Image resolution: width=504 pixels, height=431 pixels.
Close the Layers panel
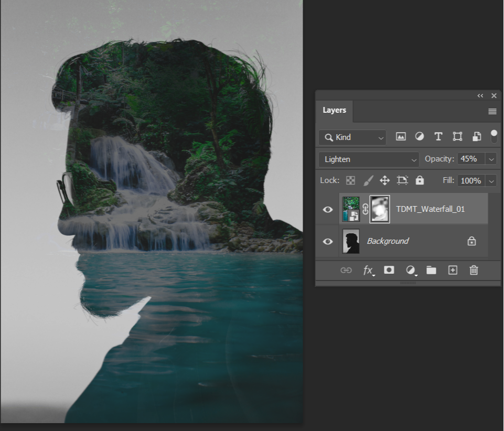(x=494, y=96)
